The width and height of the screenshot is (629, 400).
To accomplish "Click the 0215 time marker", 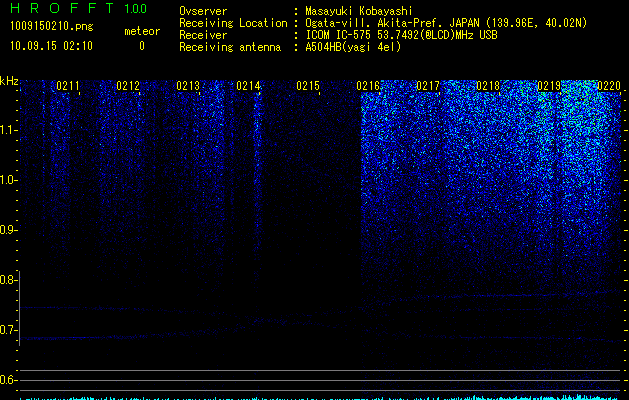I will (x=308, y=86).
